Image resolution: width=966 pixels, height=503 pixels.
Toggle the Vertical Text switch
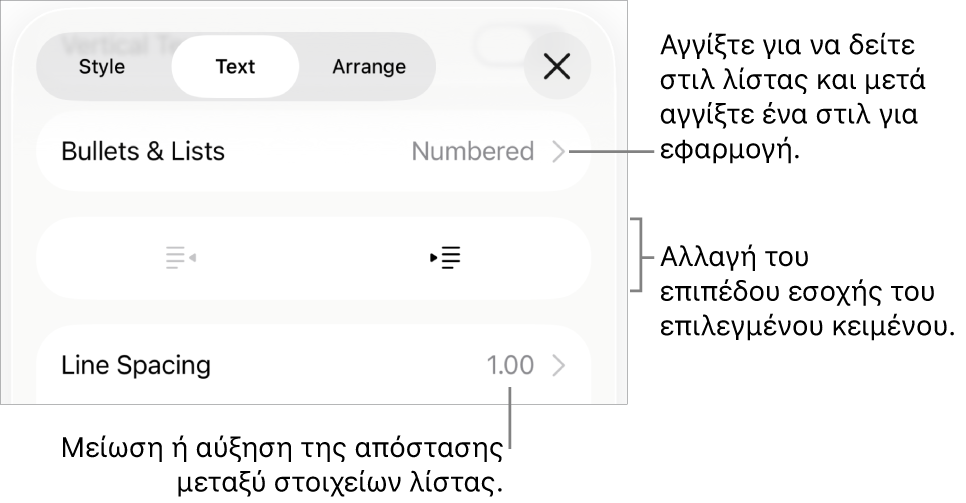510,40
